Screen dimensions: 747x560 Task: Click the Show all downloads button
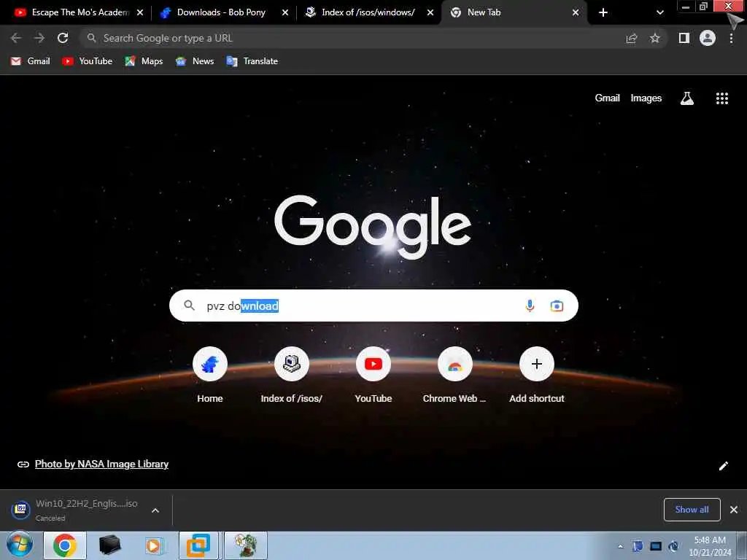692,510
